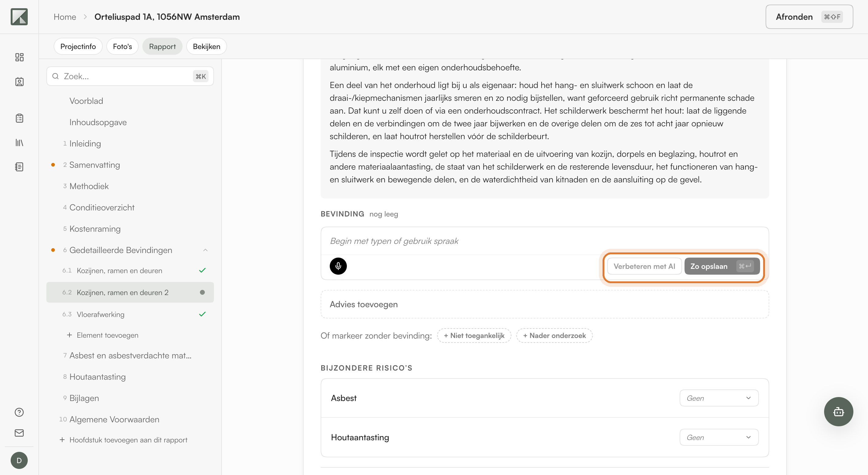Switch to the Foto's tab

[x=122, y=47]
